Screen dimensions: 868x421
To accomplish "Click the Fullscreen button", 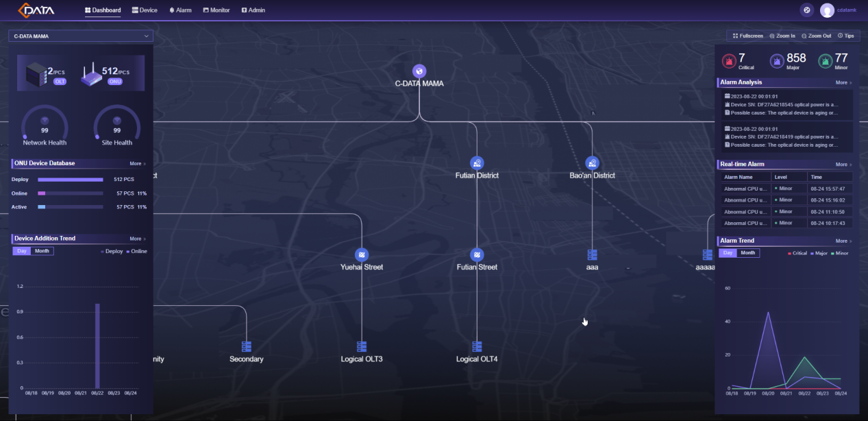I will pyautogui.click(x=748, y=36).
